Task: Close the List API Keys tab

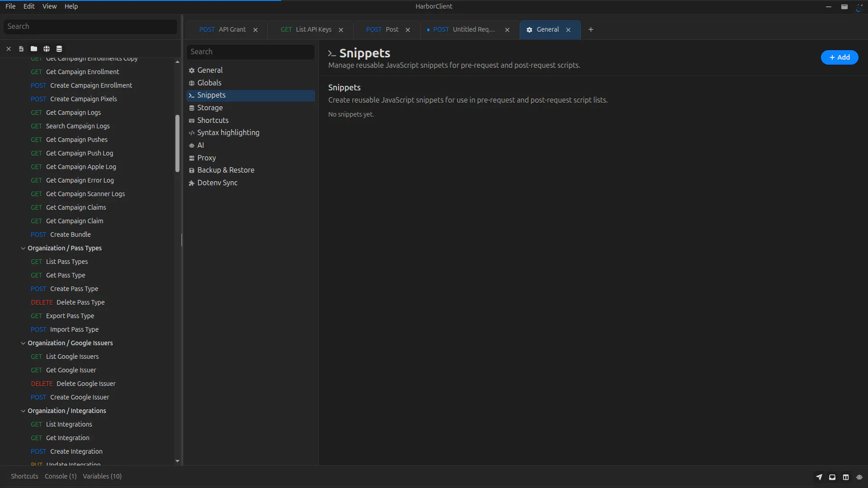Action: click(x=341, y=30)
